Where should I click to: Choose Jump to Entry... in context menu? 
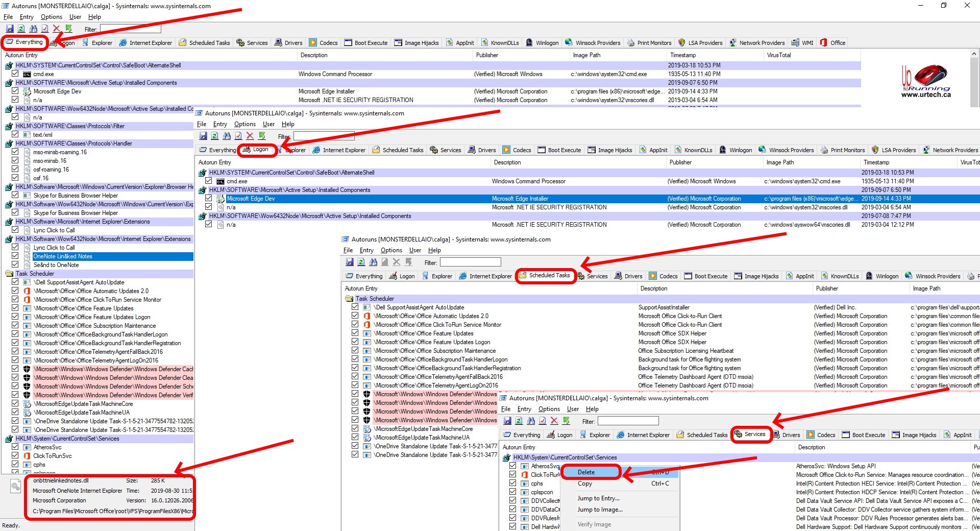pos(598,498)
